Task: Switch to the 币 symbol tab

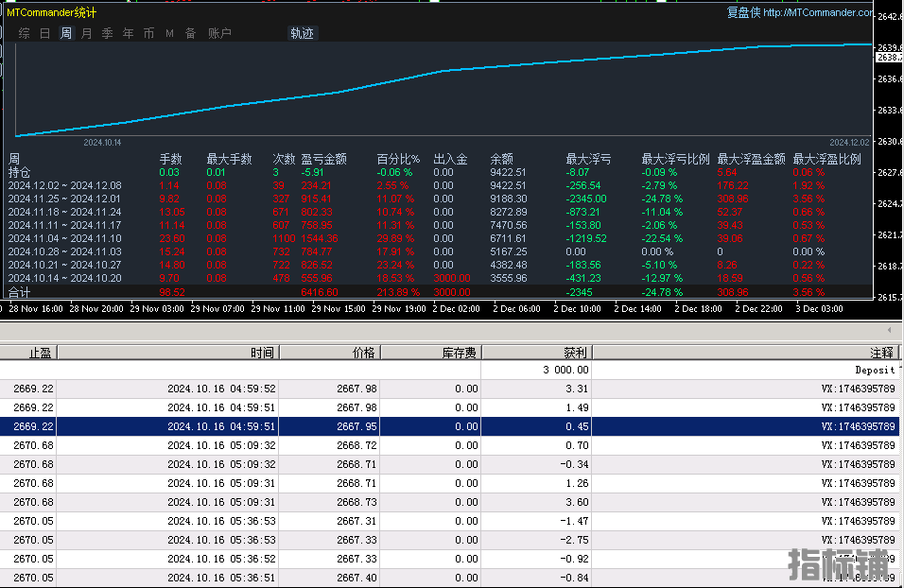Action: pyautogui.click(x=149, y=33)
